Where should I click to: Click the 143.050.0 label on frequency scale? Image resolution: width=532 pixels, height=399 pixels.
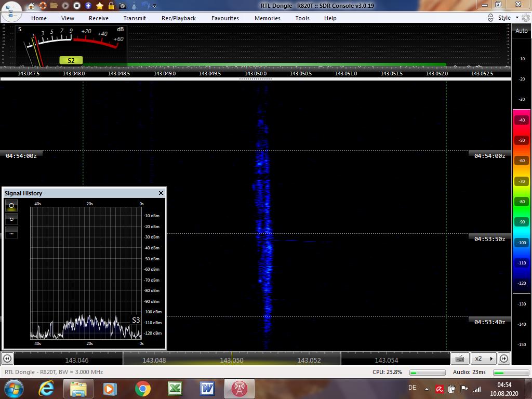tap(256, 73)
